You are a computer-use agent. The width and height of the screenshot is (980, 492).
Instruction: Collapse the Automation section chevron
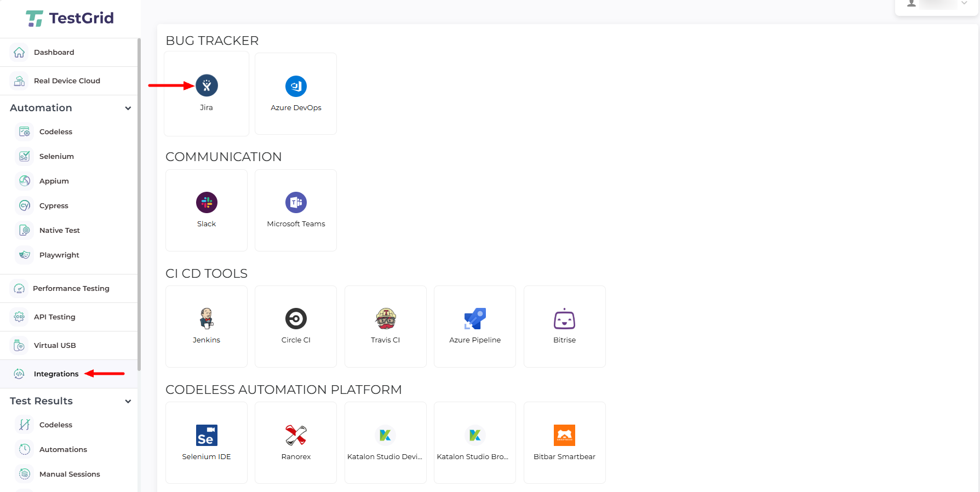point(128,108)
